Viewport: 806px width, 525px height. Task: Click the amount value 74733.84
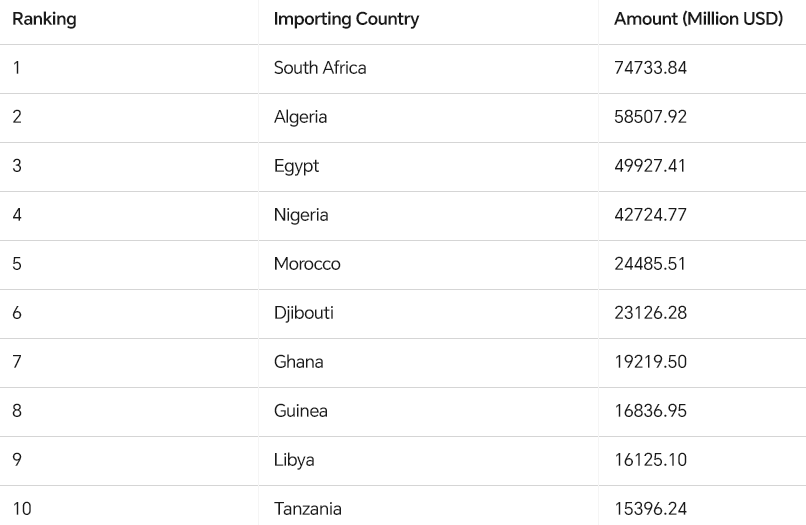coord(650,68)
